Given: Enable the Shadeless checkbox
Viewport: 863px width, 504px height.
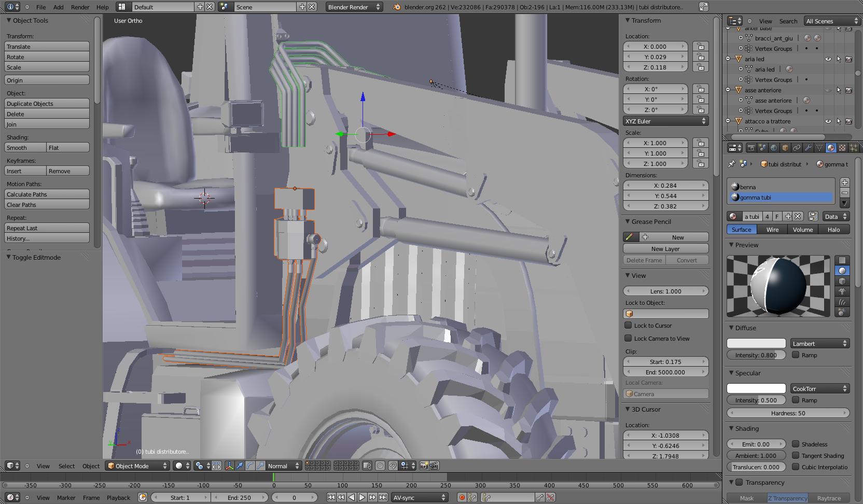Looking at the screenshot, I should click(796, 444).
